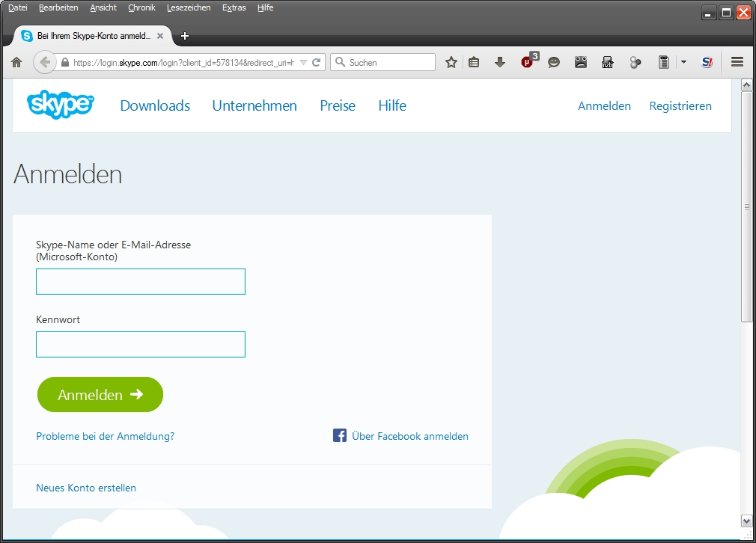Viewport: 756px width, 543px height.
Task: Click 'Neues Konto erstellen' link
Action: click(86, 488)
